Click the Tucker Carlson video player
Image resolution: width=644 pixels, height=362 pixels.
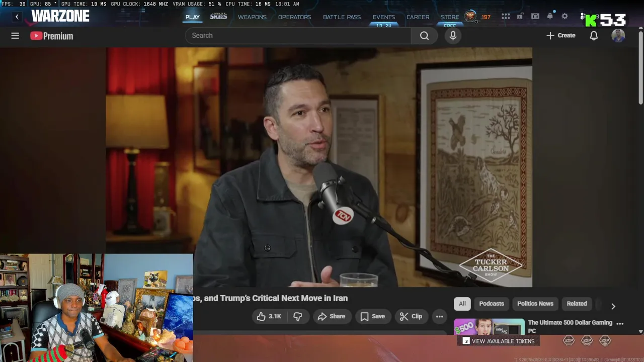tap(319, 167)
